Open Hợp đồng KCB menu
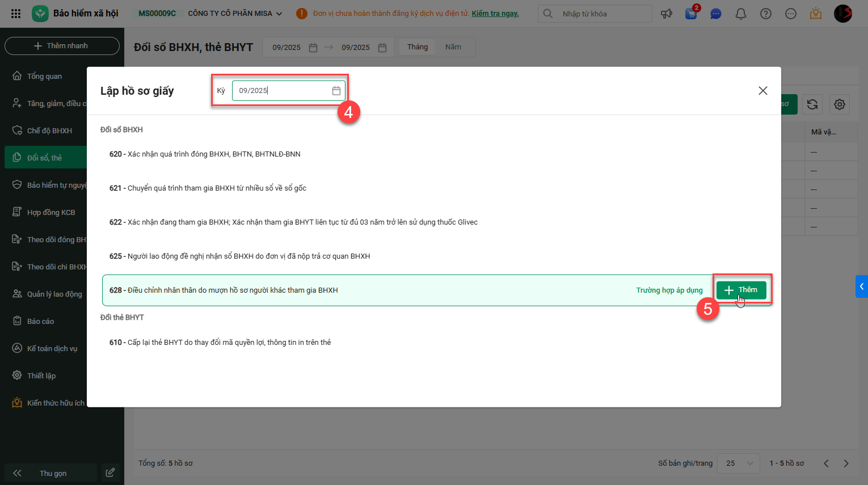 click(45, 212)
